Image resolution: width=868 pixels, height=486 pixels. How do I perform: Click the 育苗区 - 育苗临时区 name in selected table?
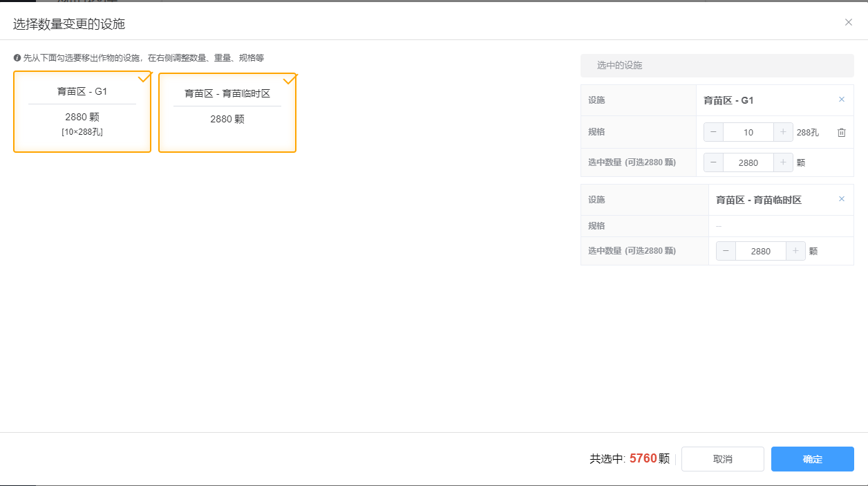click(759, 200)
